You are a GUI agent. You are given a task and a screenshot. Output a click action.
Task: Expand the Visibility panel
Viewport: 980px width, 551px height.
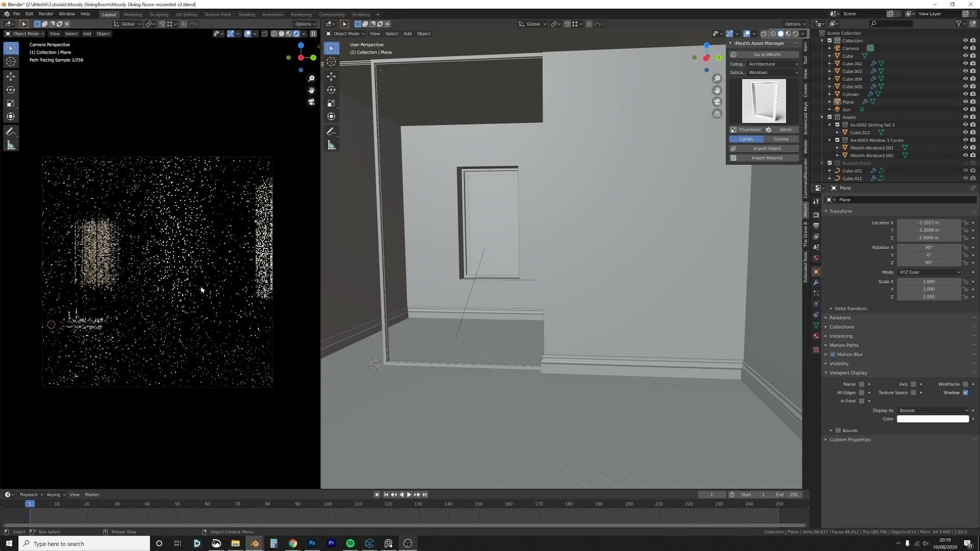(839, 364)
